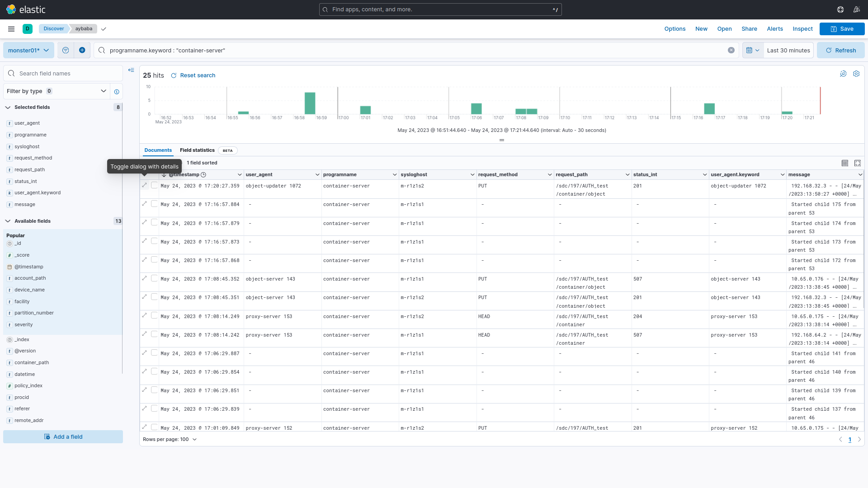Select checkbox for 17:08:45.352 row
Image resolution: width=868 pixels, height=488 pixels.
155,278
